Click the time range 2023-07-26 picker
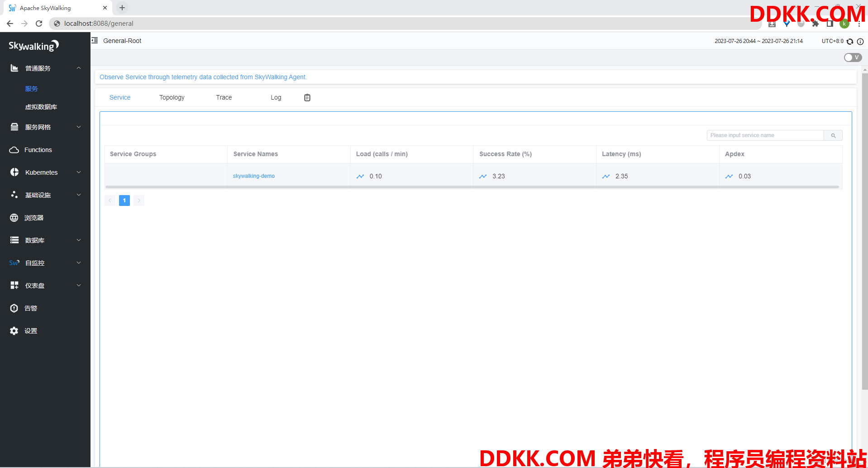This screenshot has width=868, height=468. [758, 41]
